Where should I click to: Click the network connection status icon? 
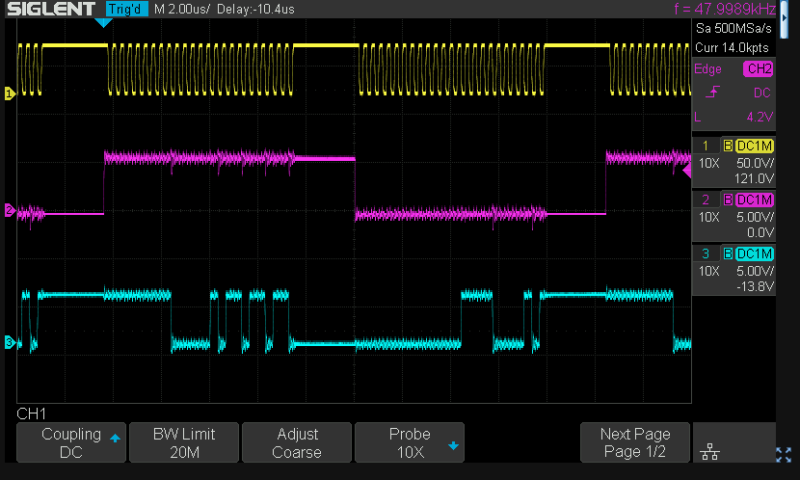point(710,453)
